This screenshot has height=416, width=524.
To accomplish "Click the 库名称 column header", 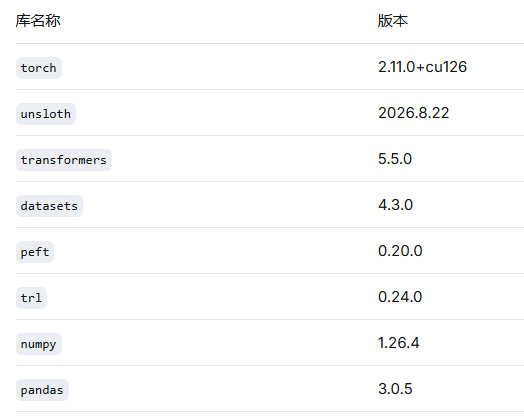I will click(x=38, y=21).
